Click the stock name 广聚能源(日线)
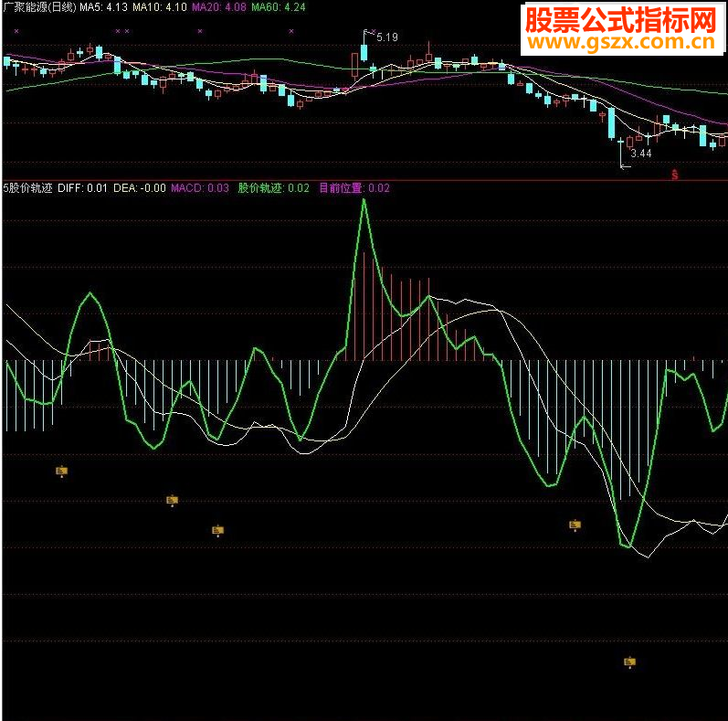728x721 pixels. 39,7
